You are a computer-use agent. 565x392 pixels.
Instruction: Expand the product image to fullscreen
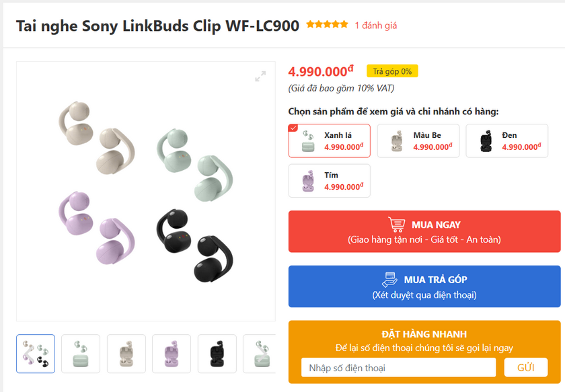point(260,77)
